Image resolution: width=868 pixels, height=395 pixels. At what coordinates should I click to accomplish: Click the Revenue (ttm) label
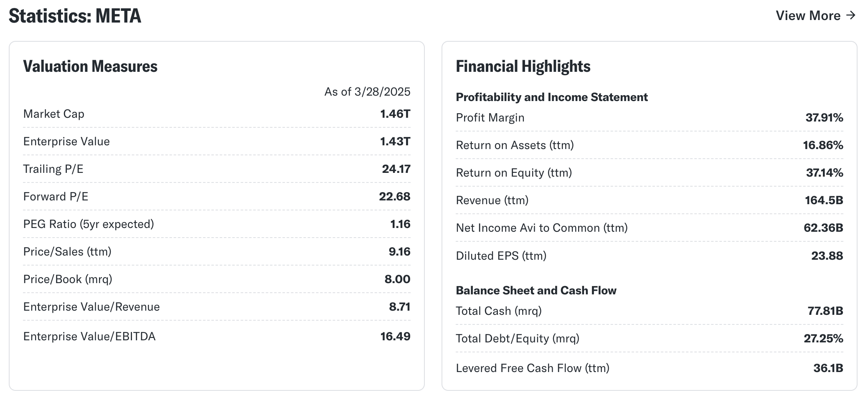(492, 200)
